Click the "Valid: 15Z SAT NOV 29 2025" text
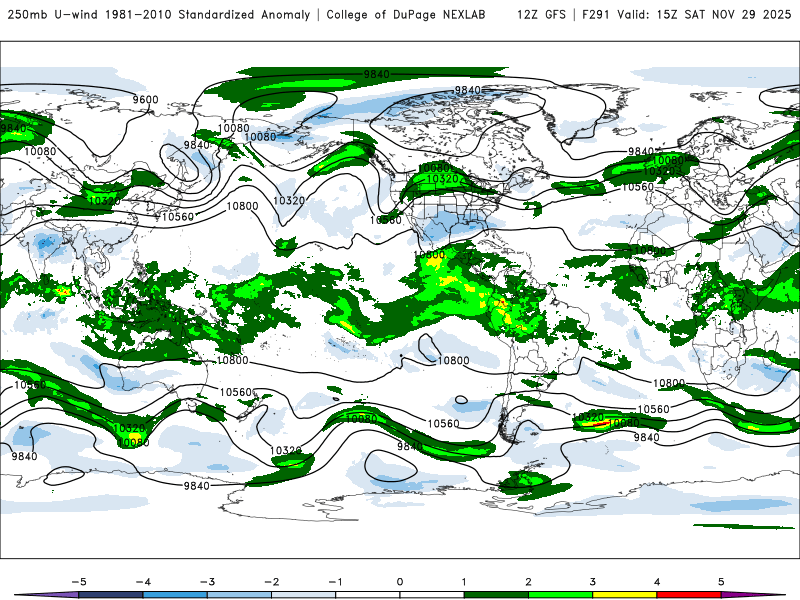The image size is (800, 600). pyautogui.click(x=704, y=15)
